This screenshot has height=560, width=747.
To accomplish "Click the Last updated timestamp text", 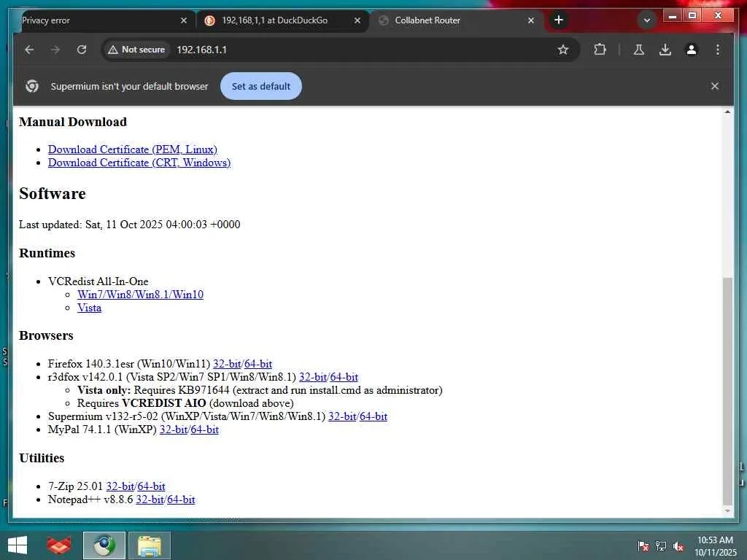I will pyautogui.click(x=130, y=225).
